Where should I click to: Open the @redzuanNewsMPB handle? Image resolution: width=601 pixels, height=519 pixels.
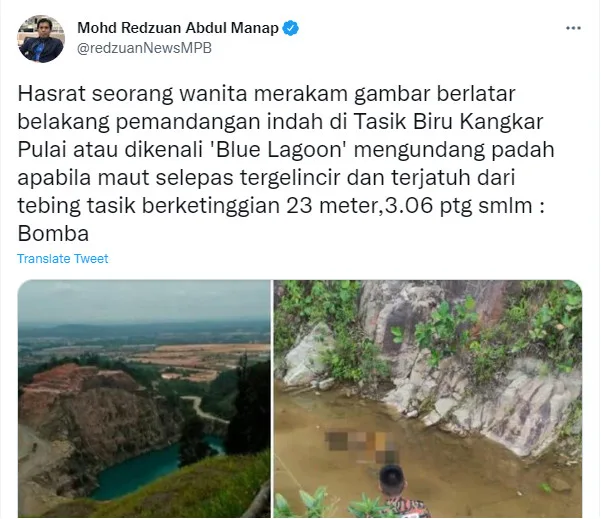click(x=144, y=48)
